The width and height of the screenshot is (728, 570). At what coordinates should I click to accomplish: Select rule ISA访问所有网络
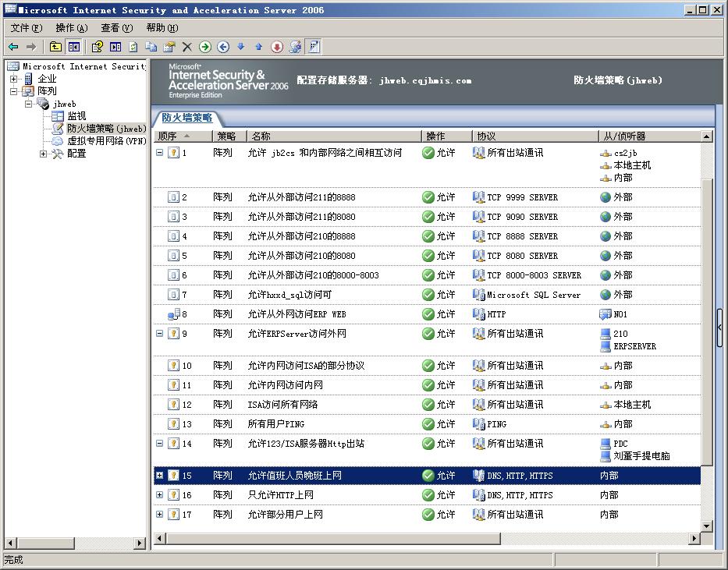[x=427, y=405]
